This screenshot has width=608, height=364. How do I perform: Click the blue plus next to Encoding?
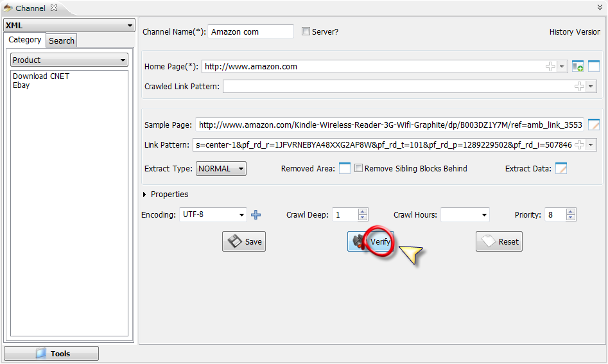tap(256, 215)
